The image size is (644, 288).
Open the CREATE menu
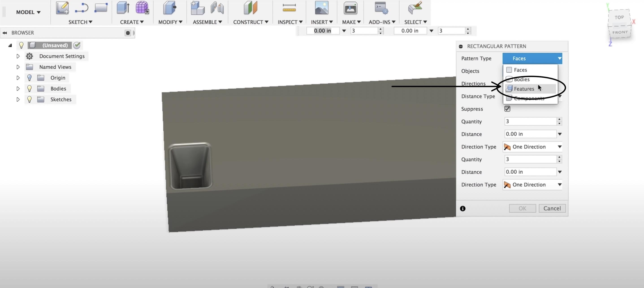click(x=132, y=22)
